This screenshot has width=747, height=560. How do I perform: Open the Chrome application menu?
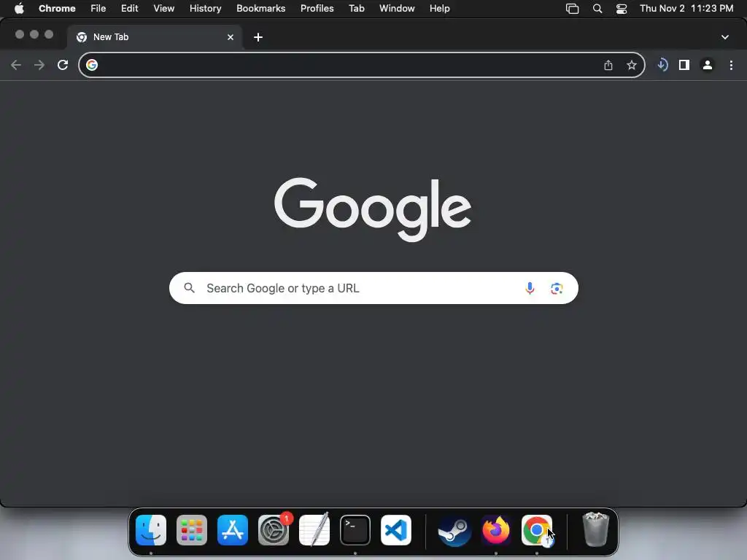pyautogui.click(x=57, y=9)
